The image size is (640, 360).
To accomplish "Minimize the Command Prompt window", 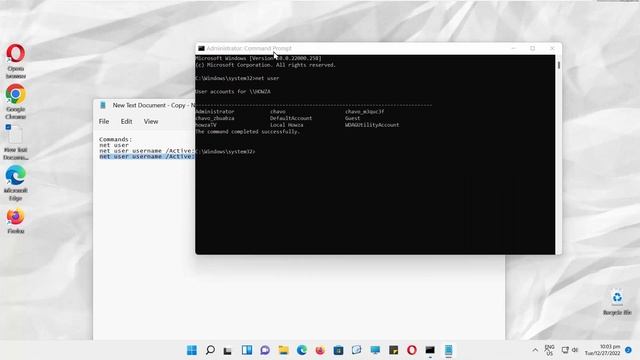I will point(513,48).
